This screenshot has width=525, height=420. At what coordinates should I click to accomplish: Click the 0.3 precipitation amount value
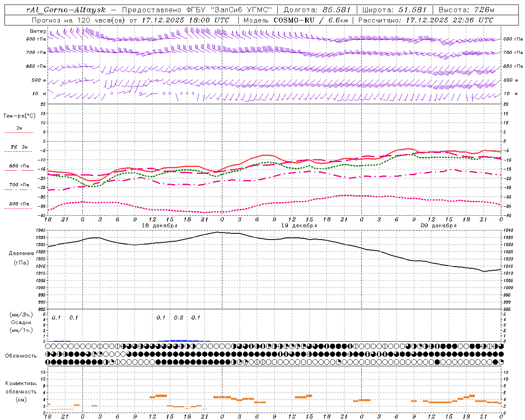point(178,317)
